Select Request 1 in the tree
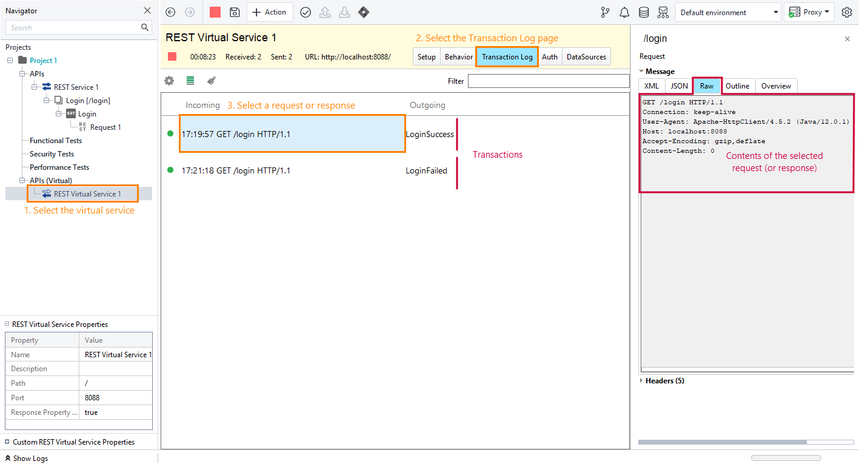The height and width of the screenshot is (464, 868). (x=105, y=127)
